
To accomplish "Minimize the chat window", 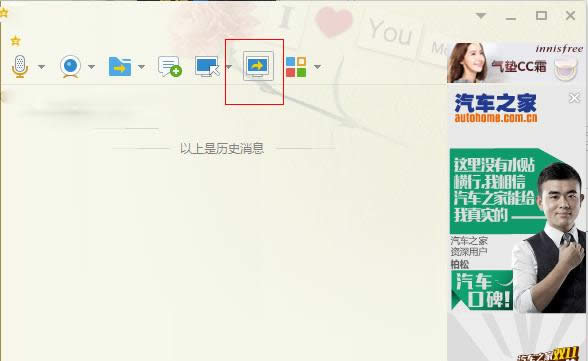I will click(511, 18).
